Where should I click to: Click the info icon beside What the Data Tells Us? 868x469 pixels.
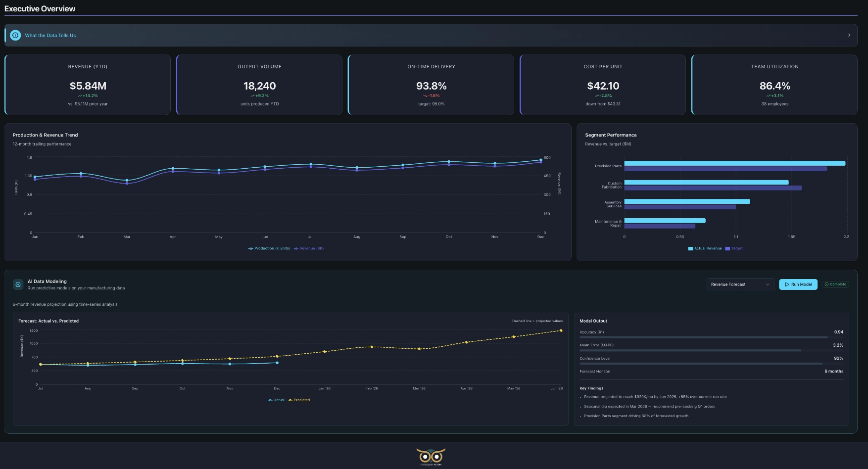15,35
